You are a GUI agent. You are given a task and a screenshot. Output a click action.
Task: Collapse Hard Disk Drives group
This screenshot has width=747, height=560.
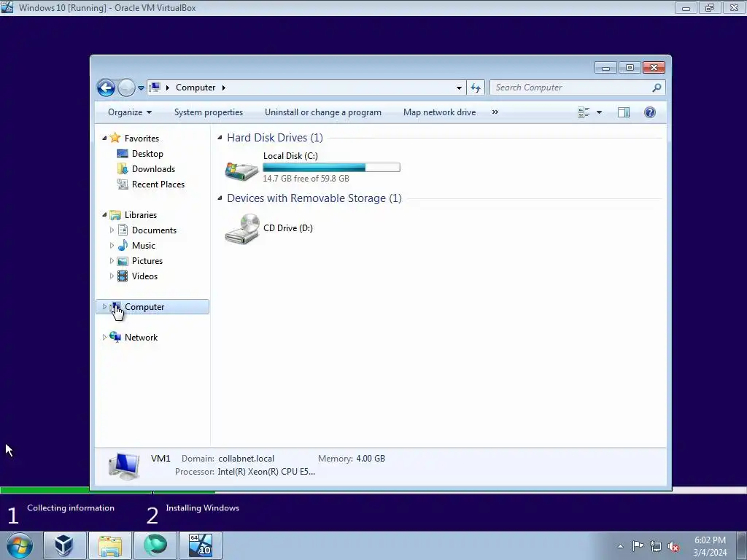(x=220, y=138)
